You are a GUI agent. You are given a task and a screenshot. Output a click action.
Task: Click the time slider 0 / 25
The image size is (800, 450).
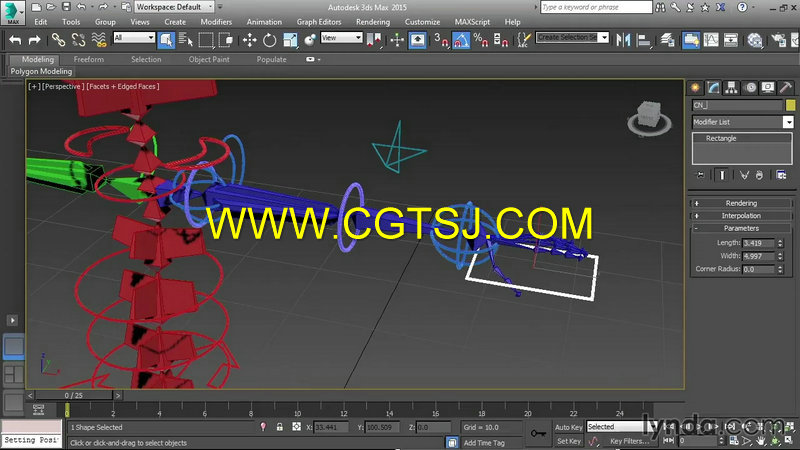[x=73, y=395]
